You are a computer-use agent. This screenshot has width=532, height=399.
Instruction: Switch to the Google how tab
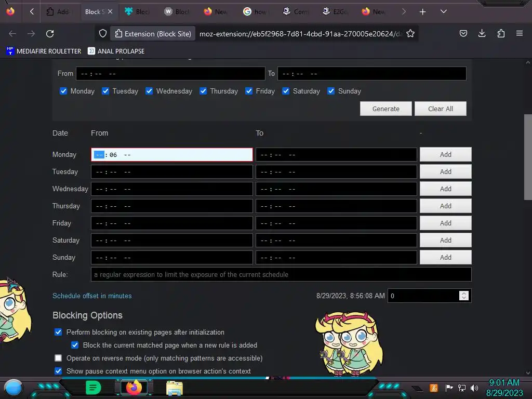point(256,12)
